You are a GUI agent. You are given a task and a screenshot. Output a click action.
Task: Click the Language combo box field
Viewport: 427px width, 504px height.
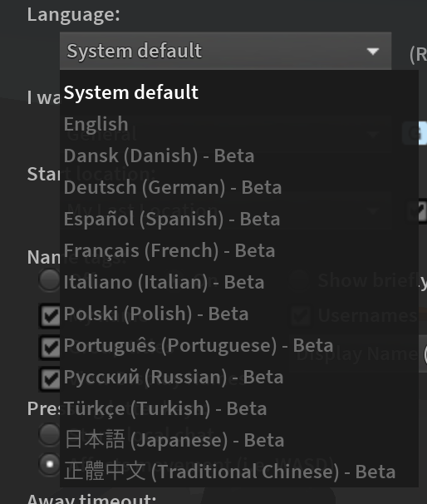(225, 51)
